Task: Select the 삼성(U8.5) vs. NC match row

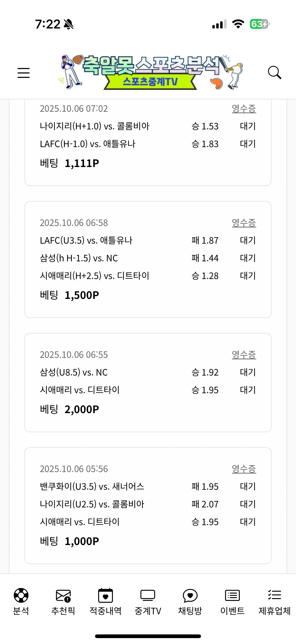Action: point(74,372)
